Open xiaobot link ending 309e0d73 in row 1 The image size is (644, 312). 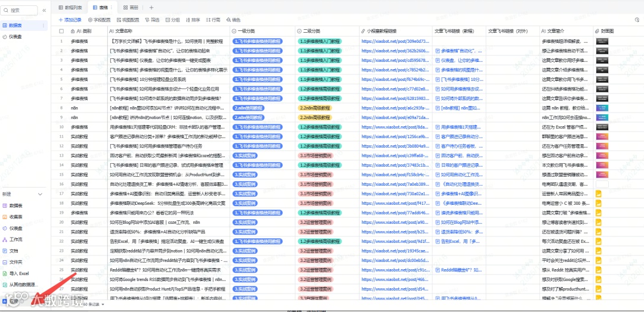[395, 42]
